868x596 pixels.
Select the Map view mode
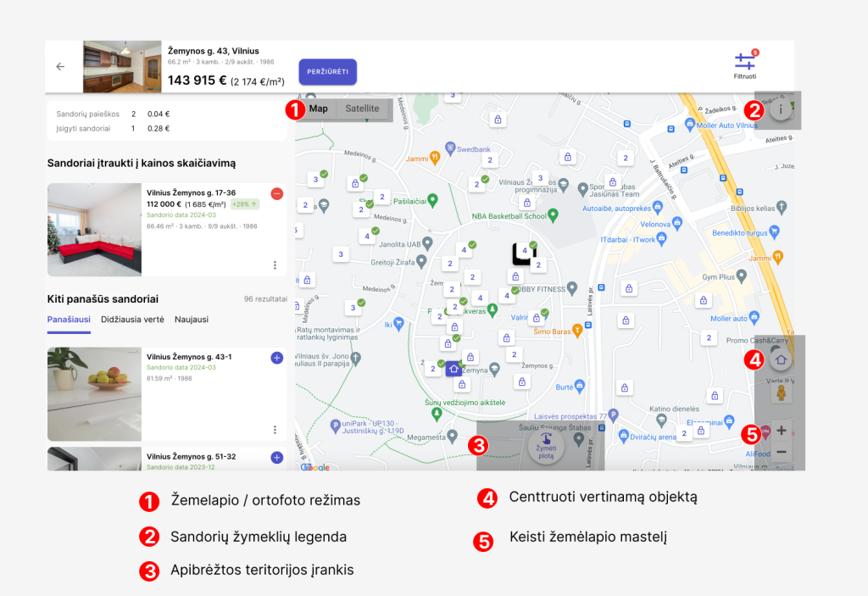[x=319, y=109]
